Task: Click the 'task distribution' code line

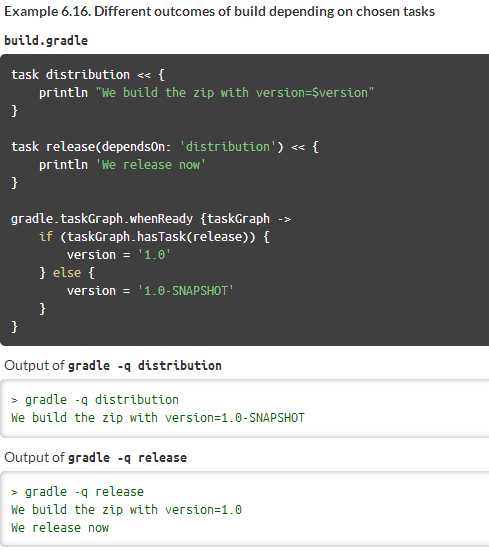Action: pyautogui.click(x=88, y=75)
